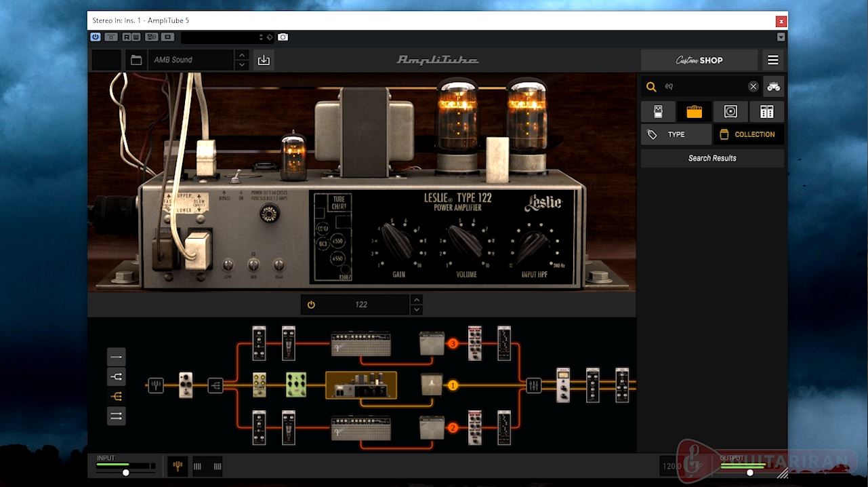Select the three-way split routing layout
868x487 pixels.
click(117, 396)
